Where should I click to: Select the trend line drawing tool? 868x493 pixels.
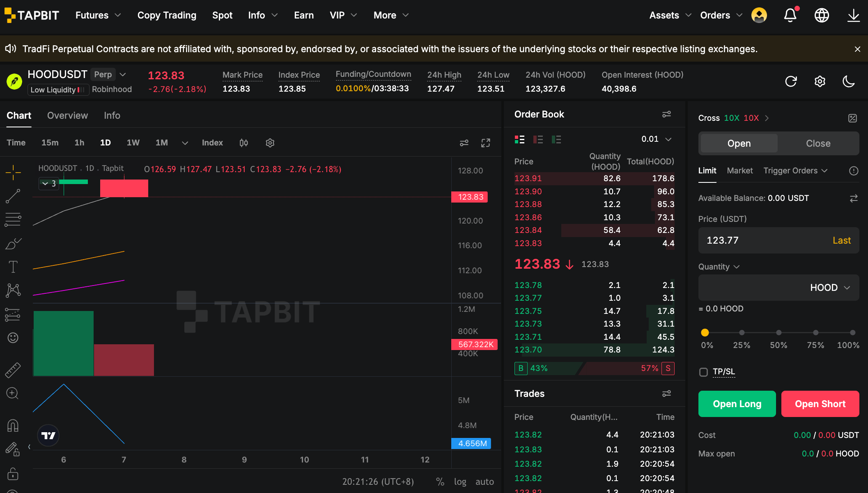click(x=13, y=196)
